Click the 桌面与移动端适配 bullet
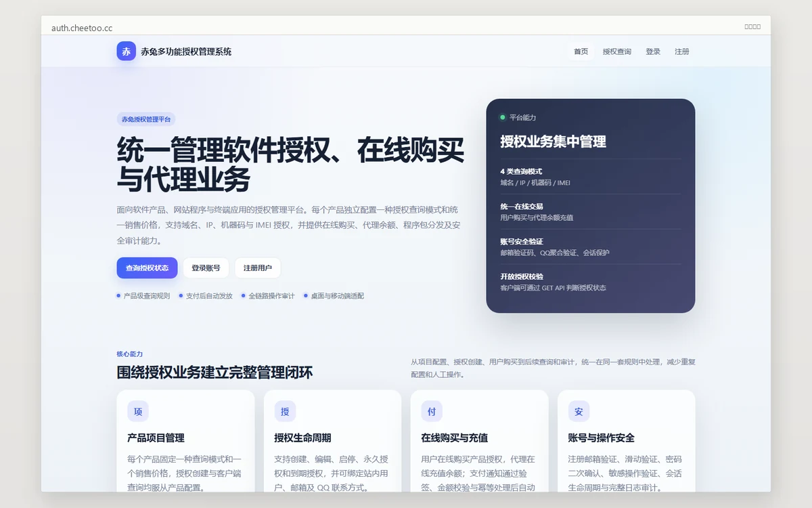 point(334,296)
